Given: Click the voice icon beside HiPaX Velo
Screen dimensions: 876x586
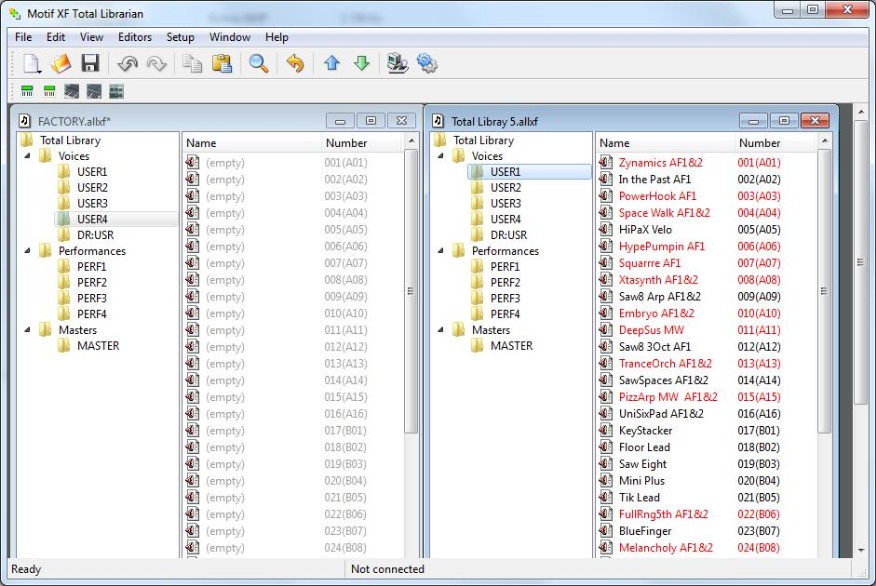Looking at the screenshot, I should [606, 230].
